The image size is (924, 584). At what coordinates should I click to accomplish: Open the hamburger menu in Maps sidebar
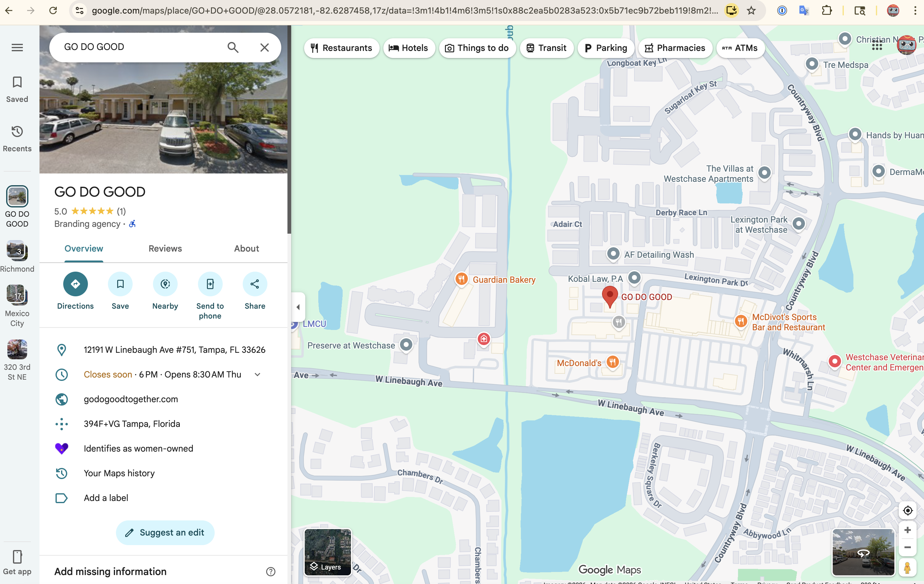(x=17, y=48)
